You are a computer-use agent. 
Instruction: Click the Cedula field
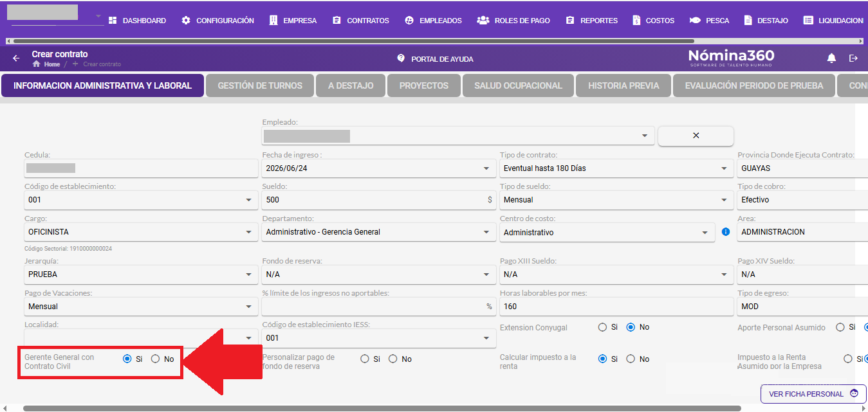(x=141, y=168)
